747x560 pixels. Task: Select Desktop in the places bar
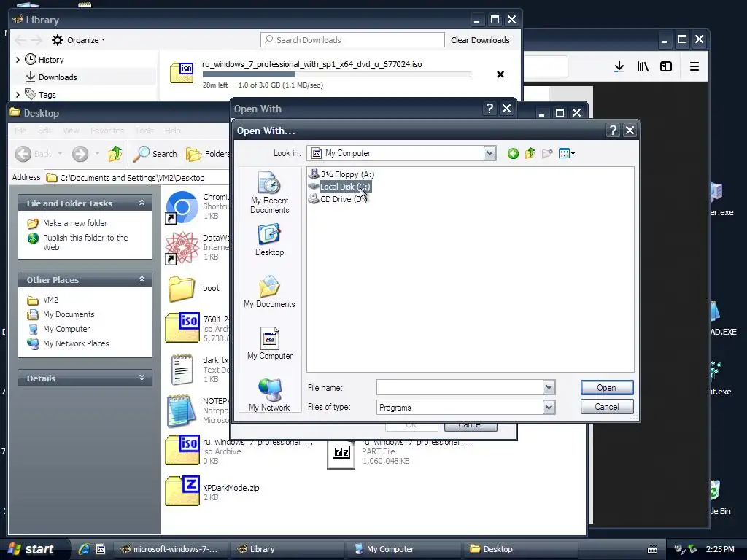pos(270,241)
